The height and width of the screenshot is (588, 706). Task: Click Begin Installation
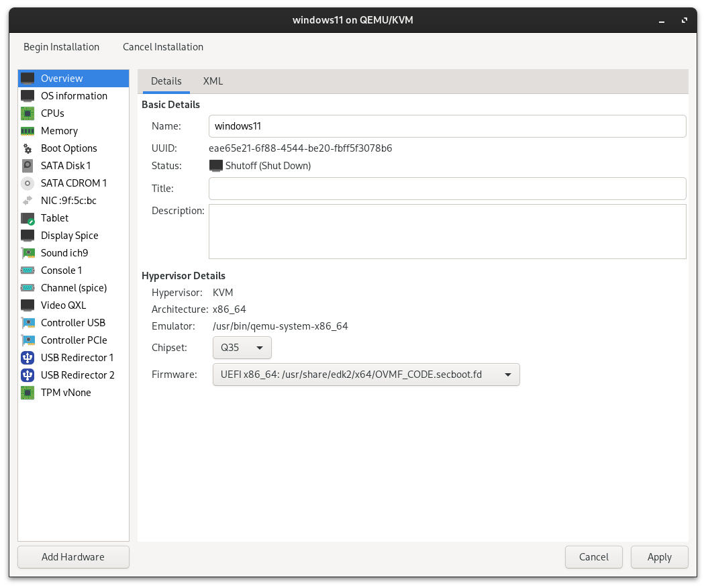coord(61,47)
